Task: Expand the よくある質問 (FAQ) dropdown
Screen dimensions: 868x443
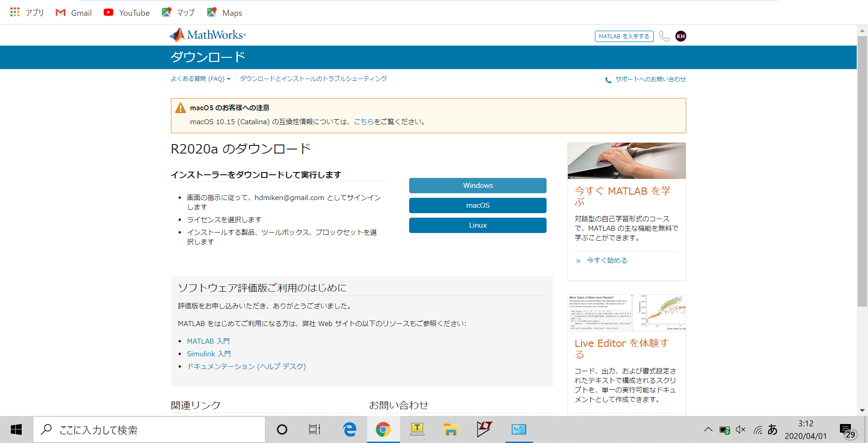Action: pos(201,79)
